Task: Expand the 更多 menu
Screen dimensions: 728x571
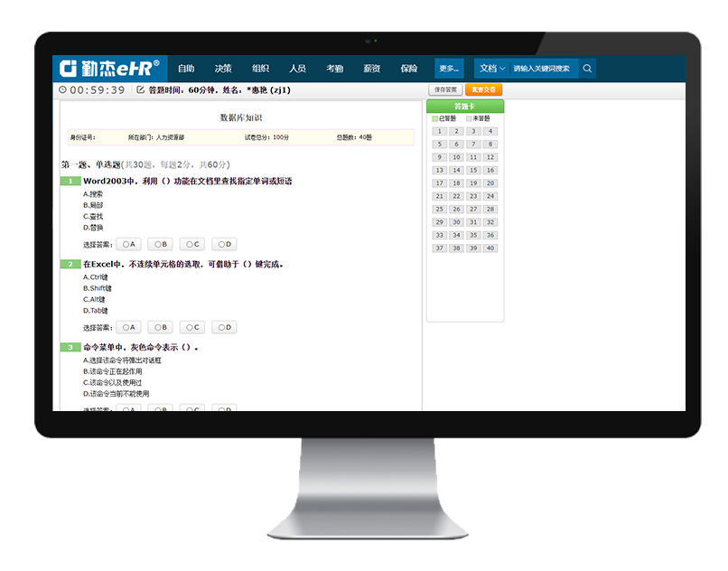Action: pos(449,69)
